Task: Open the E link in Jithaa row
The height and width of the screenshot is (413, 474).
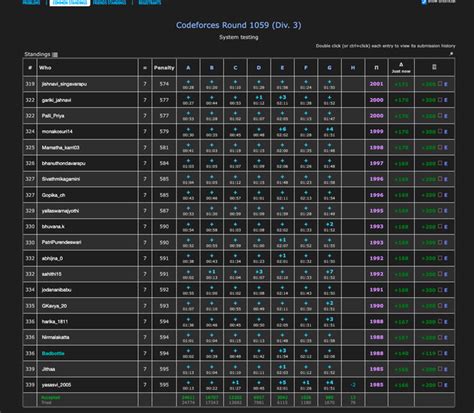Action: [446, 369]
